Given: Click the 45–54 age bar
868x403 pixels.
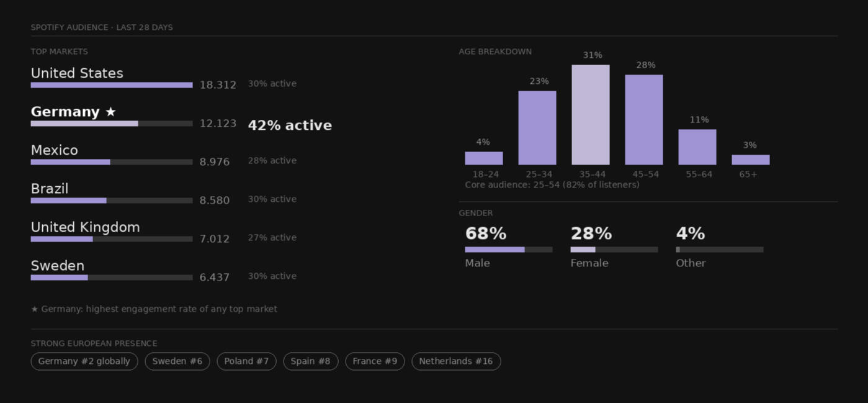Looking at the screenshot, I should 644,120.
